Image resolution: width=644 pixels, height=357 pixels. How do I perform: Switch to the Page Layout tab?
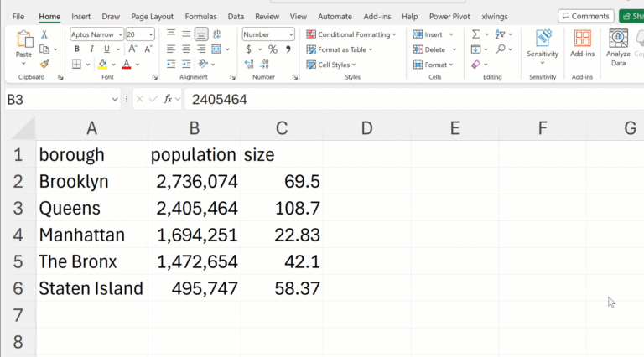pos(152,16)
